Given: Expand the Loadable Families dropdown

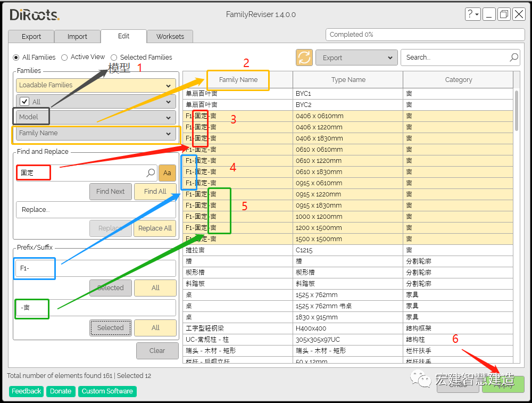Looking at the screenshot, I should tap(96, 85).
